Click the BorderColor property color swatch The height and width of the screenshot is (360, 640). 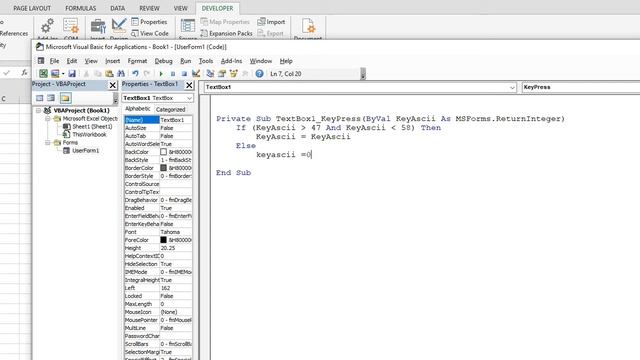pos(163,168)
